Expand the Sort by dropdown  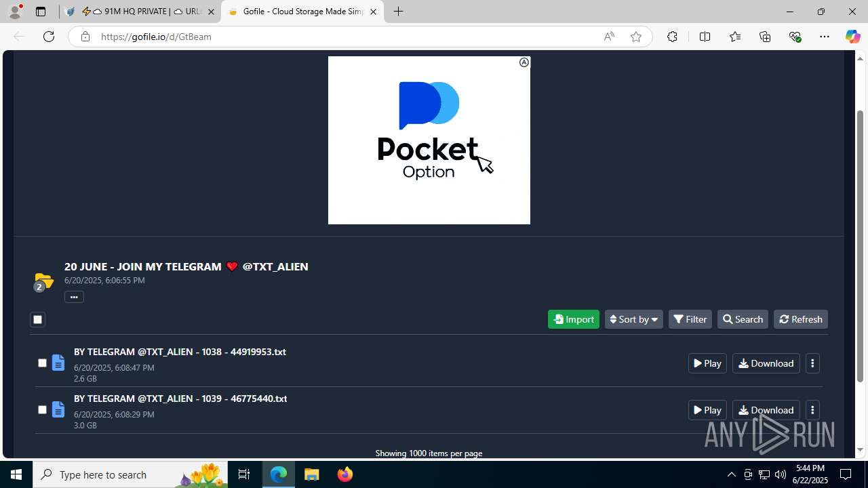634,319
